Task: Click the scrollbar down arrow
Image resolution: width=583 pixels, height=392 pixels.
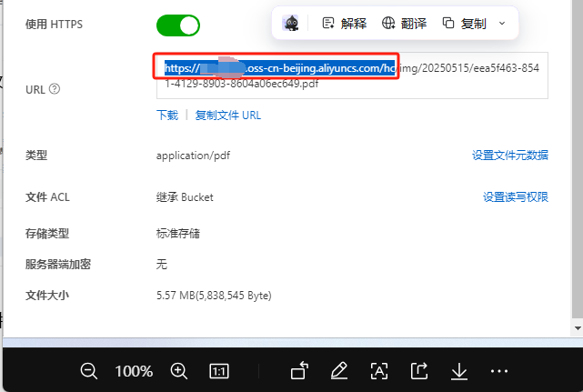Action: click(x=578, y=328)
